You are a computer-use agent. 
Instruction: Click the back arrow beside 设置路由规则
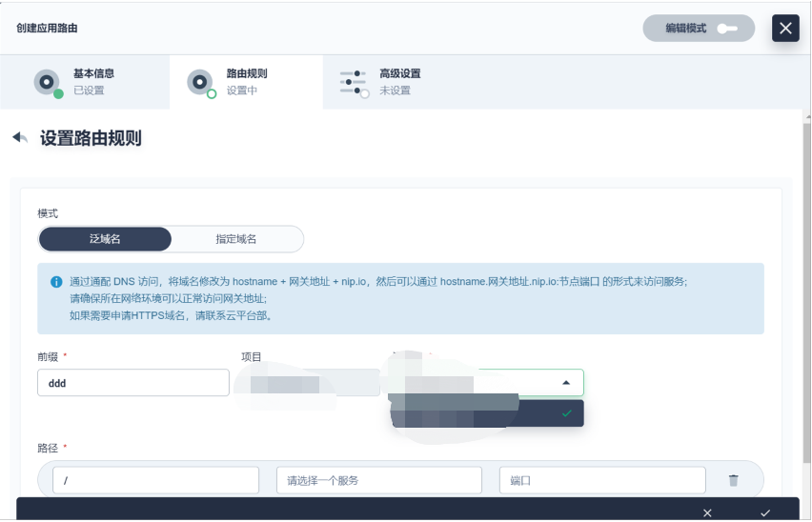click(x=20, y=138)
